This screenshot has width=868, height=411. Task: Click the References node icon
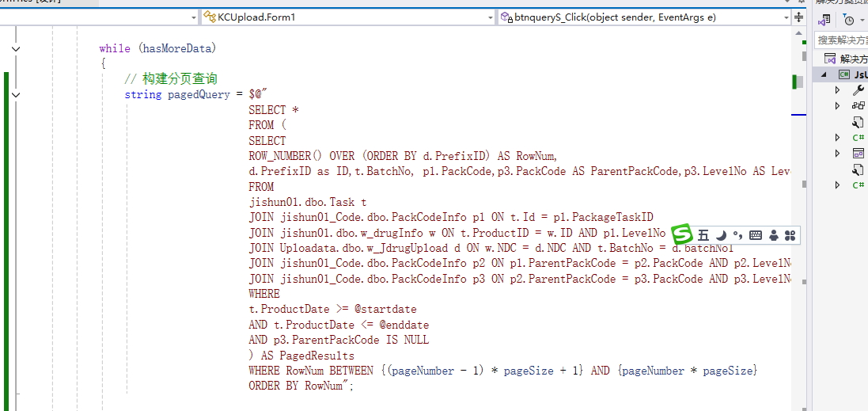click(858, 105)
